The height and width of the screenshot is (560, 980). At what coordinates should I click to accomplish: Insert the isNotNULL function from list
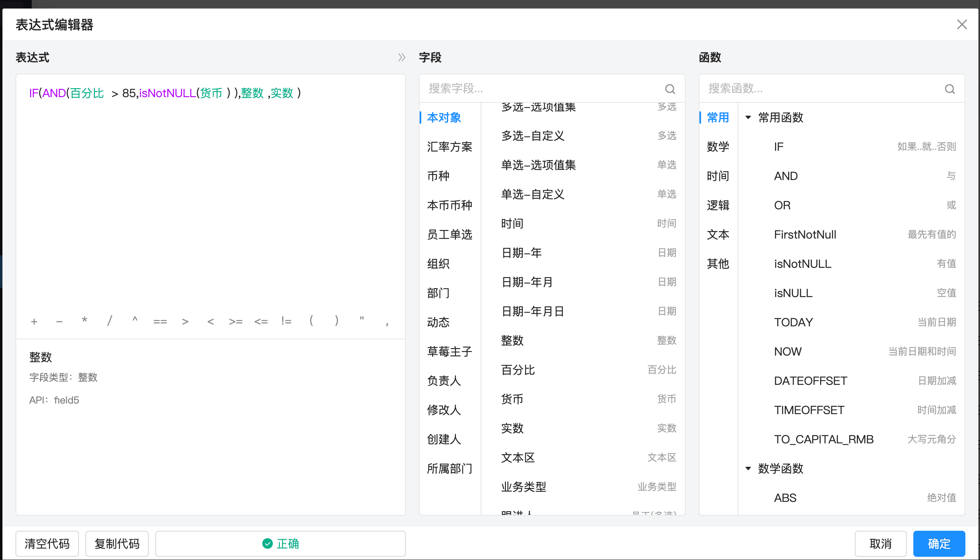click(x=802, y=264)
